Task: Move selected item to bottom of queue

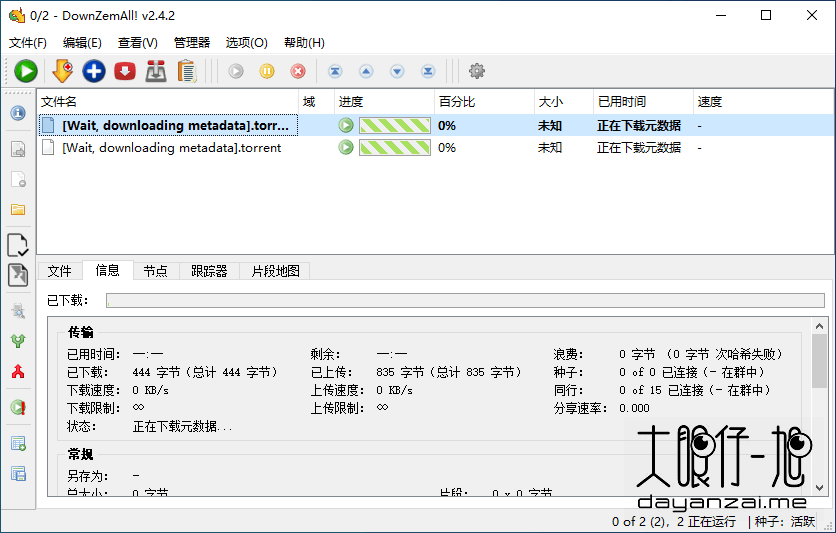Action: (428, 71)
